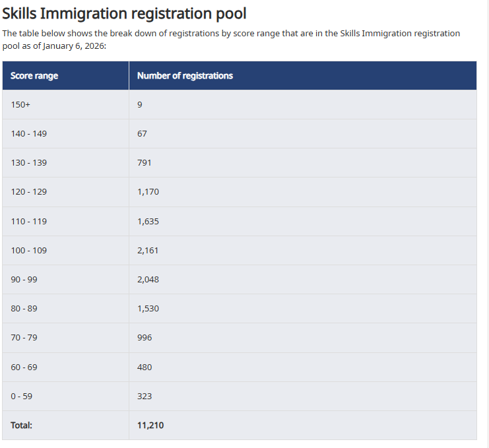The image size is (489, 448).
Task: Click the 791 registrations value
Action: pos(145,162)
